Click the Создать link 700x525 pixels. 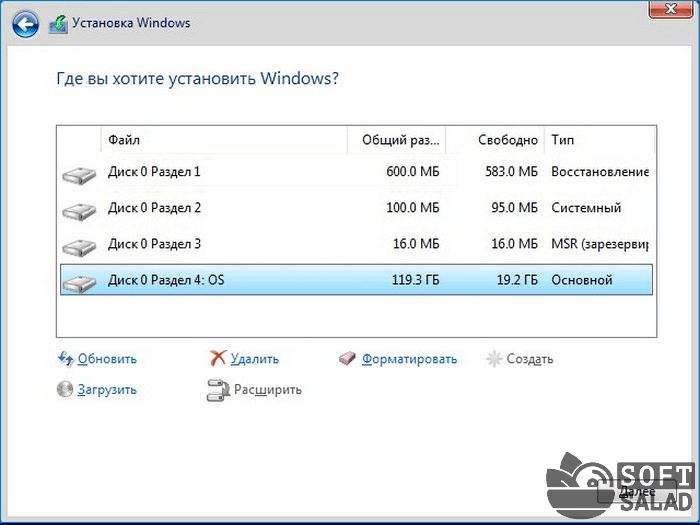coord(530,359)
